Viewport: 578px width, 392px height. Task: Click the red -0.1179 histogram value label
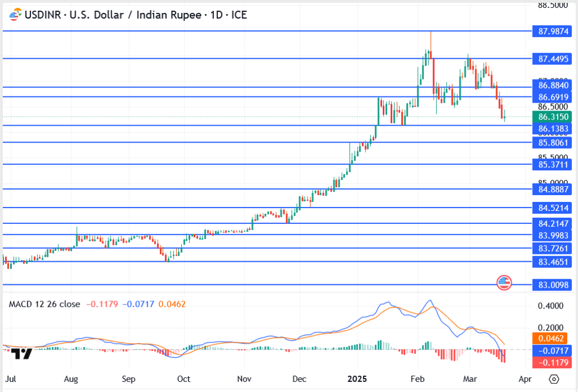click(552, 362)
